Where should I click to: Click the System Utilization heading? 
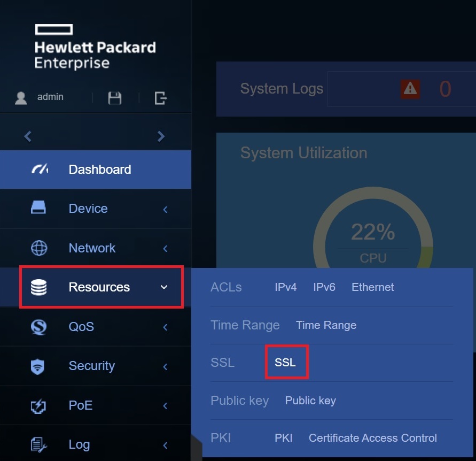pos(303,152)
